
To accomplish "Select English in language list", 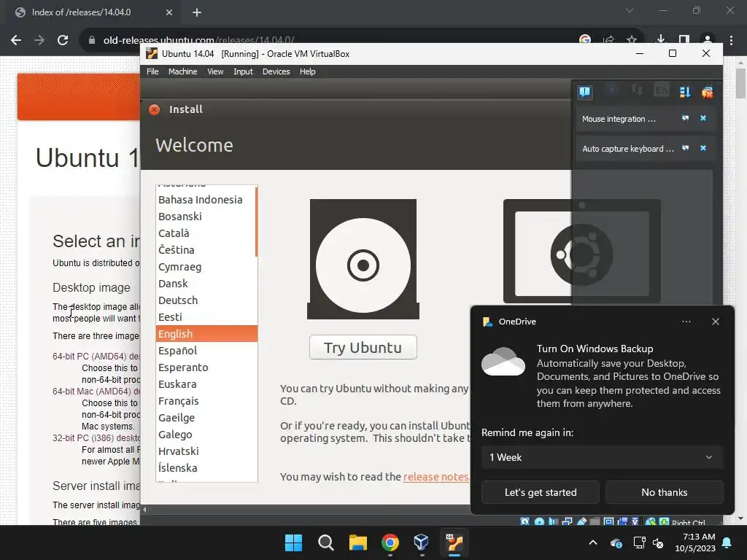I will tap(206, 334).
